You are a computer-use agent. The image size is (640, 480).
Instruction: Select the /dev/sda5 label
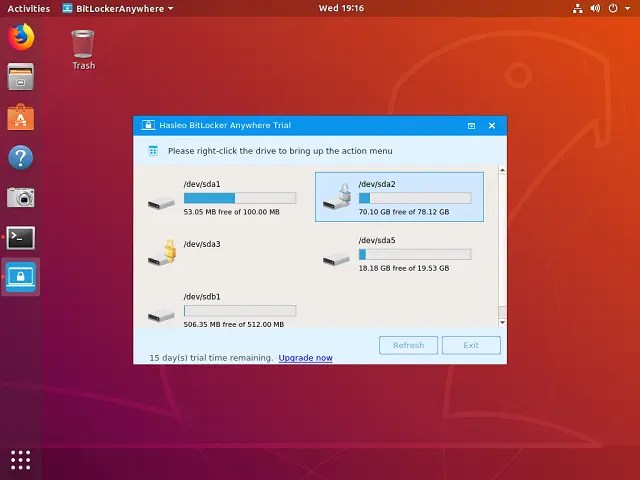click(x=377, y=240)
